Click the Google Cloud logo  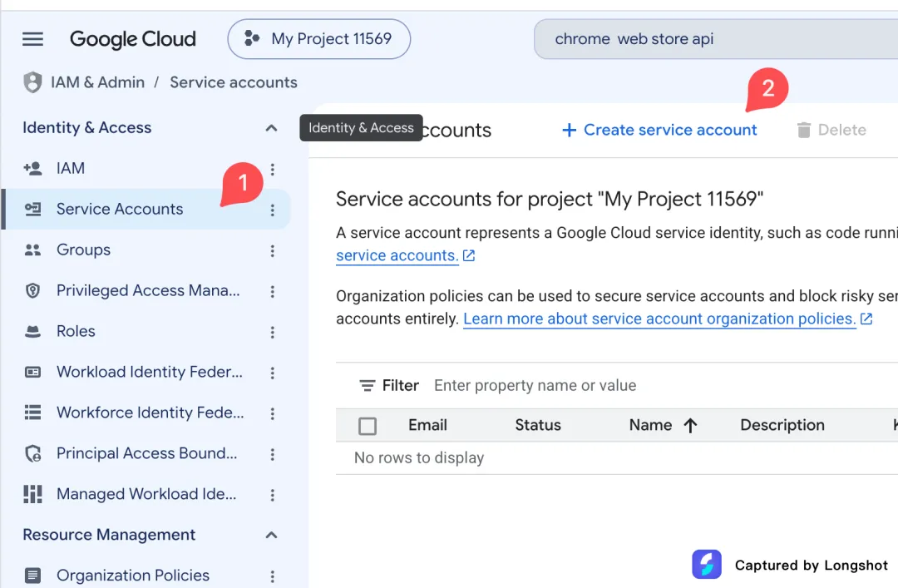[x=133, y=39]
